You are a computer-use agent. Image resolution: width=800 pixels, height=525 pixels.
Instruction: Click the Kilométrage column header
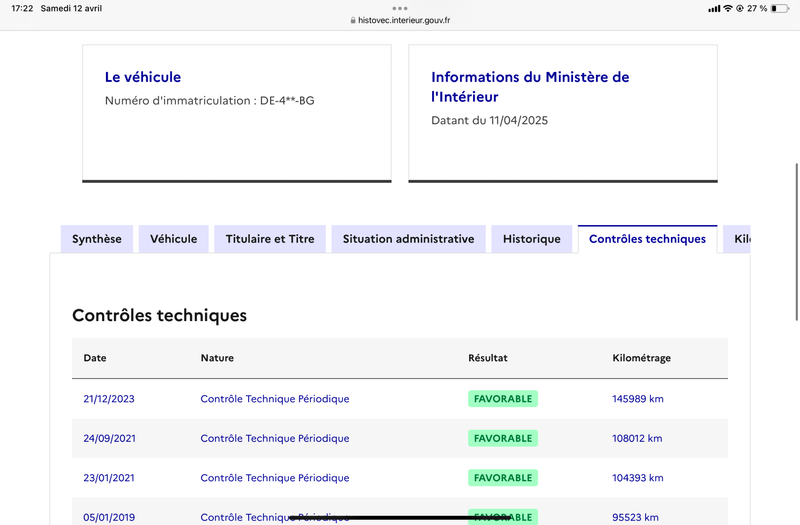(641, 358)
